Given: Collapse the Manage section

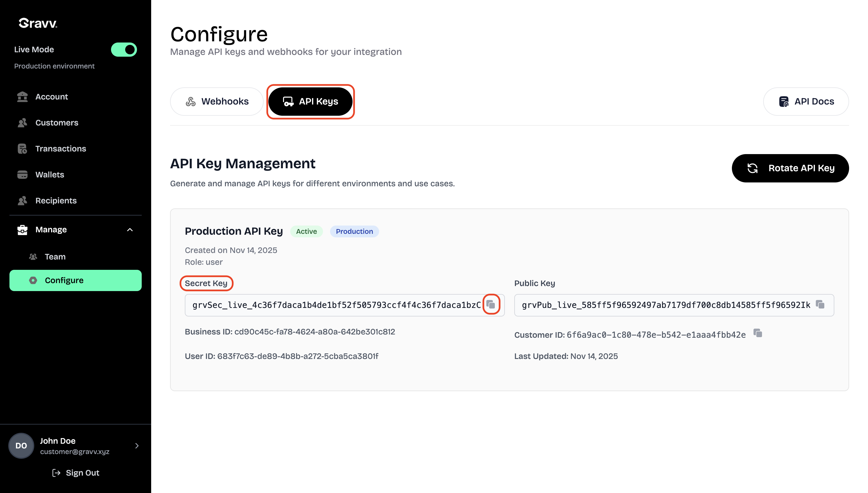Looking at the screenshot, I should [130, 230].
